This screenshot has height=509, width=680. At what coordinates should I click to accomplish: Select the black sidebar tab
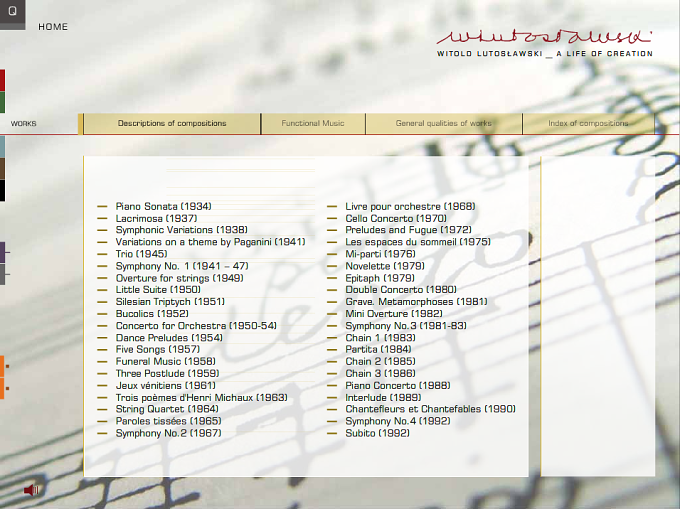2,191
